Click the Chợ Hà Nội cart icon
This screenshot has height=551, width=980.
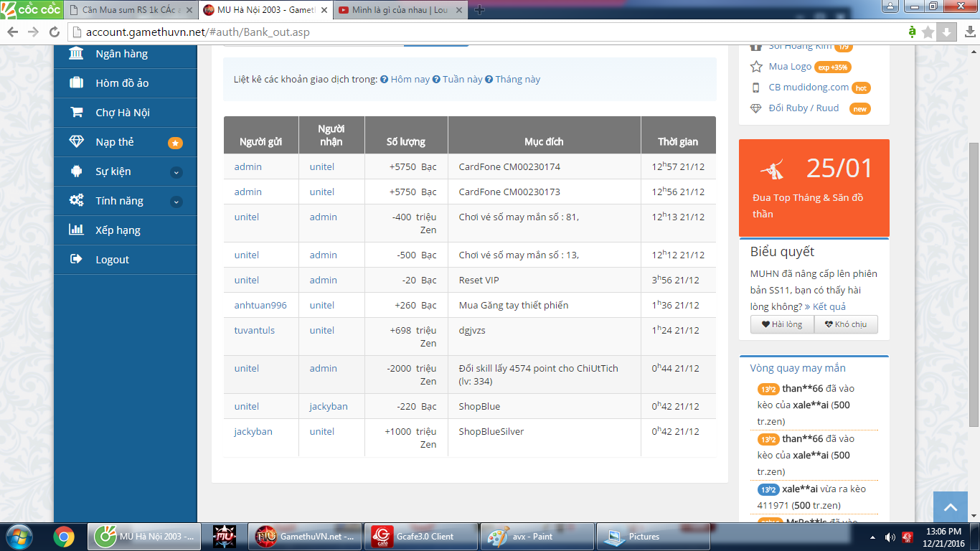tap(76, 113)
